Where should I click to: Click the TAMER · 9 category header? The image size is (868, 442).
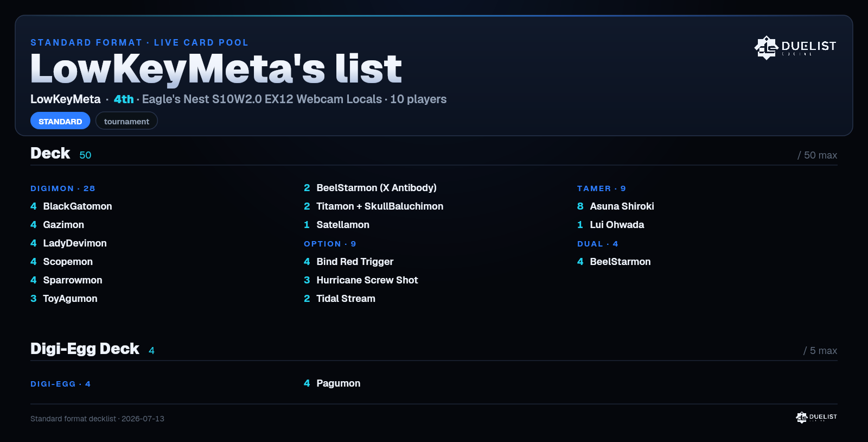point(602,188)
